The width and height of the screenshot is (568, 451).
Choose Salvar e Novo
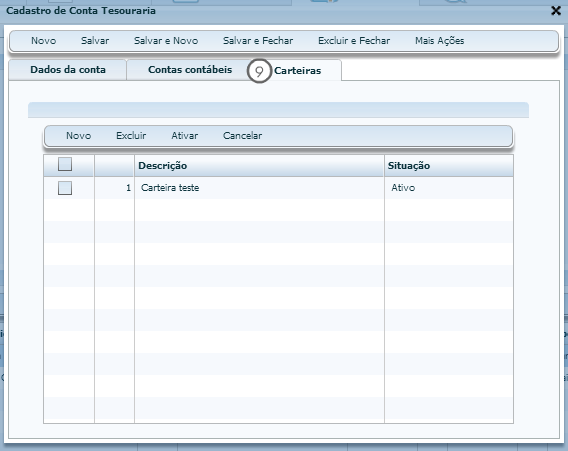coord(166,41)
